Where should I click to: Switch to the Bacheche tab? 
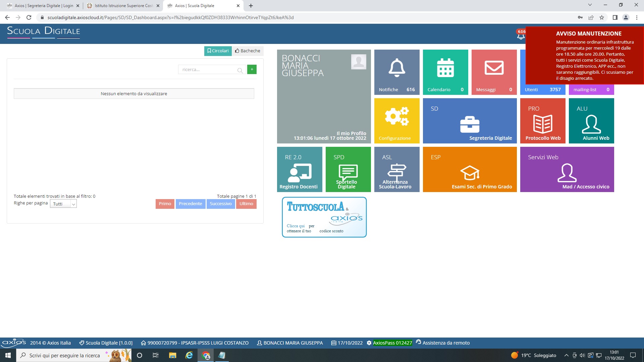coord(248,51)
